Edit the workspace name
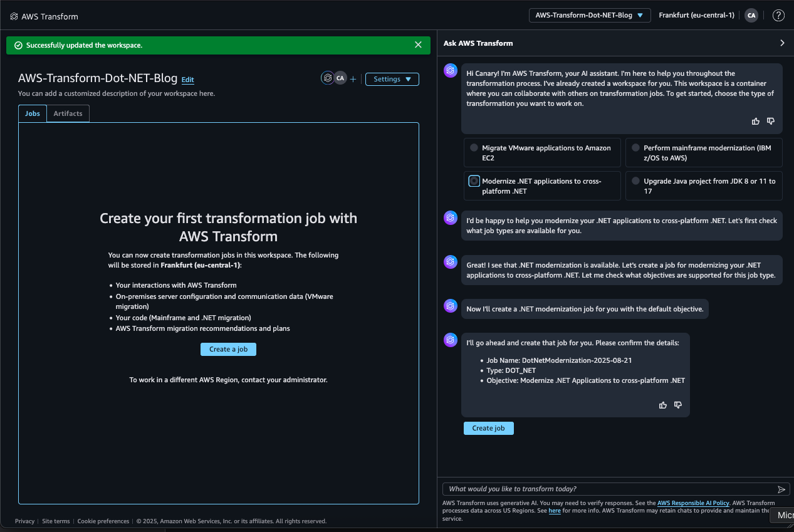 188,80
